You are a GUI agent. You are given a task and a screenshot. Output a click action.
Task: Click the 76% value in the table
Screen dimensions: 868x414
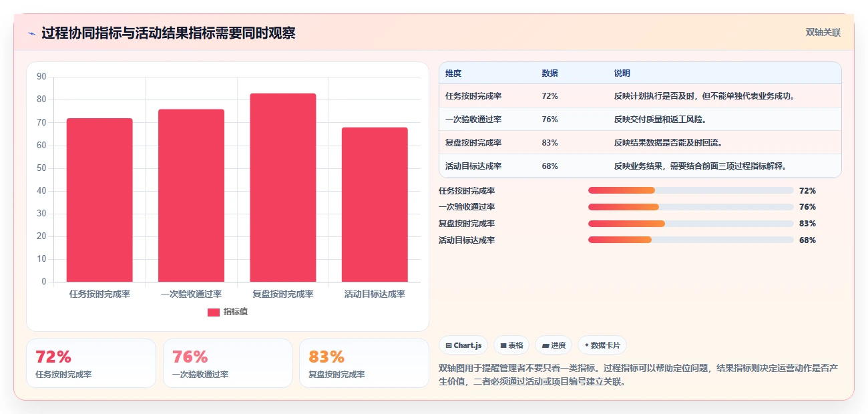pos(550,120)
